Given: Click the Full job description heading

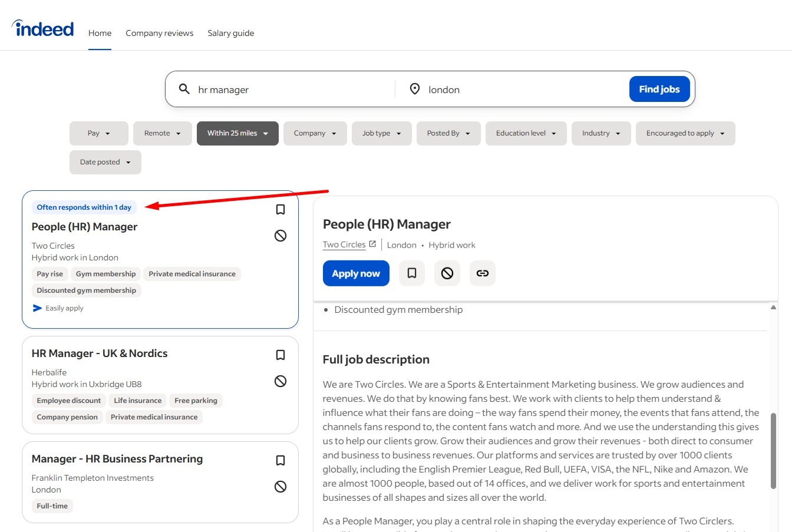Looking at the screenshot, I should coord(376,359).
